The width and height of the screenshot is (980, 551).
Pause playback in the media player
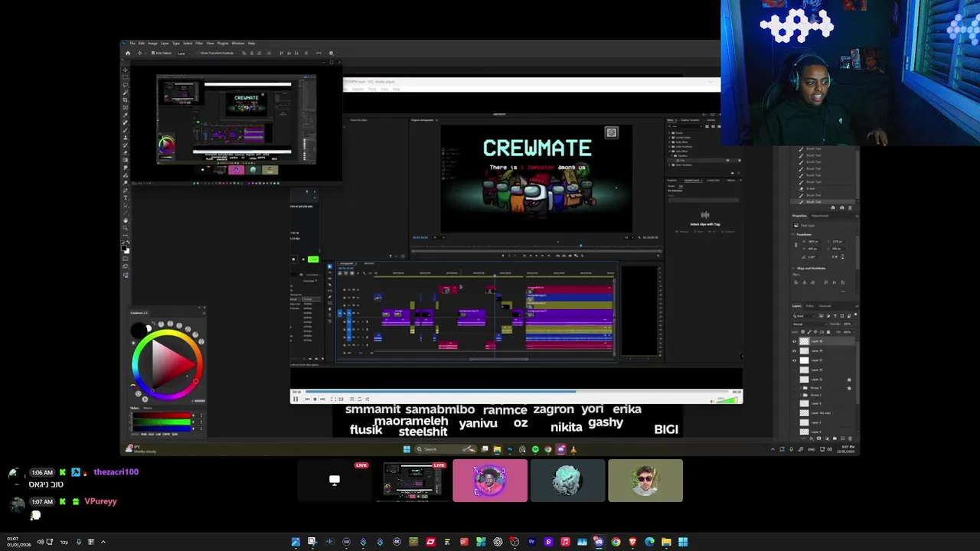(296, 399)
